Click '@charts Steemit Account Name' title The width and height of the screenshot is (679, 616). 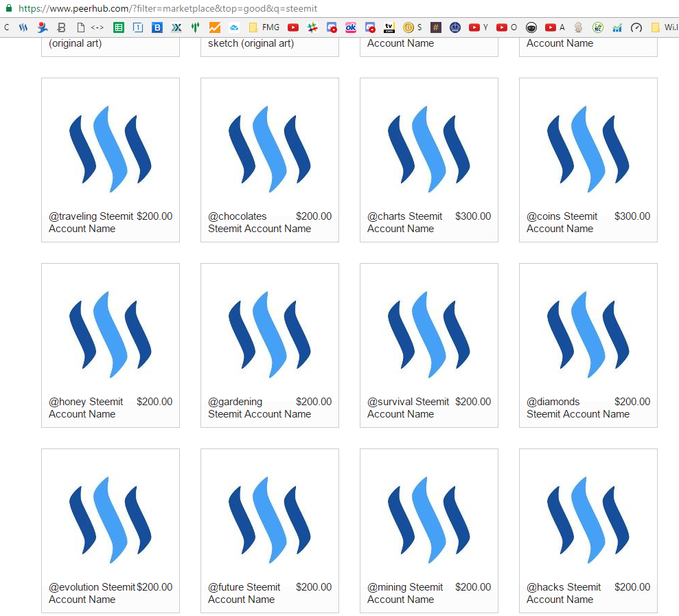point(405,223)
